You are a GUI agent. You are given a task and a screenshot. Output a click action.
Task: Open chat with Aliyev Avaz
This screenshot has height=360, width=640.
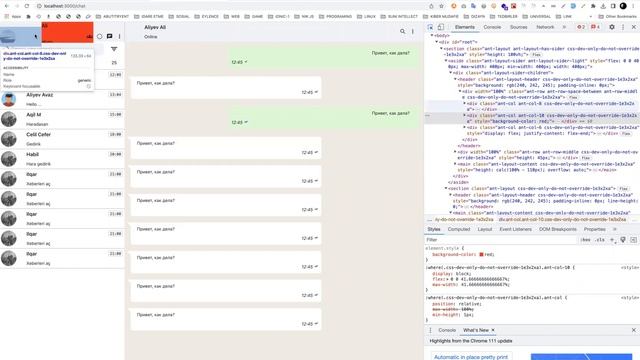point(62,99)
